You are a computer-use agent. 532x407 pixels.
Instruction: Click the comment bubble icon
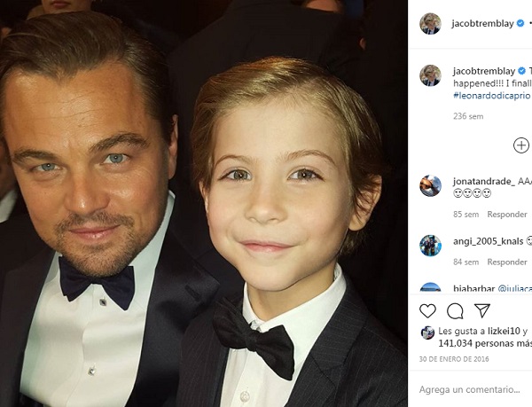pyautogui.click(x=455, y=310)
